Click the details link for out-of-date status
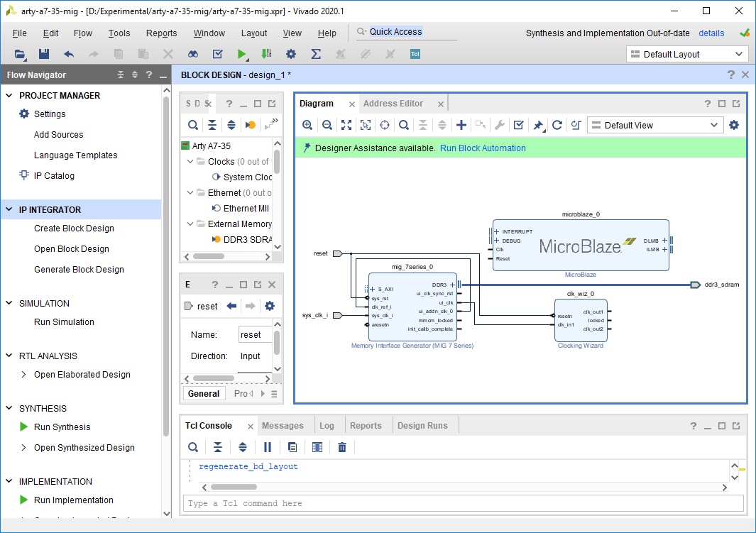This screenshot has height=533, width=756. point(711,33)
